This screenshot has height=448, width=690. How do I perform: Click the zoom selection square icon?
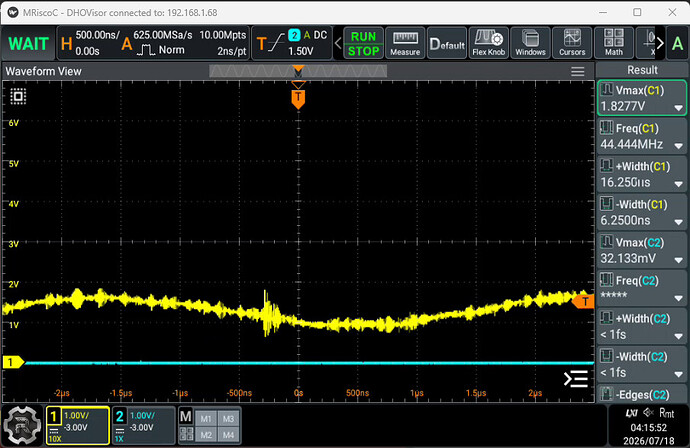pyautogui.click(x=18, y=96)
